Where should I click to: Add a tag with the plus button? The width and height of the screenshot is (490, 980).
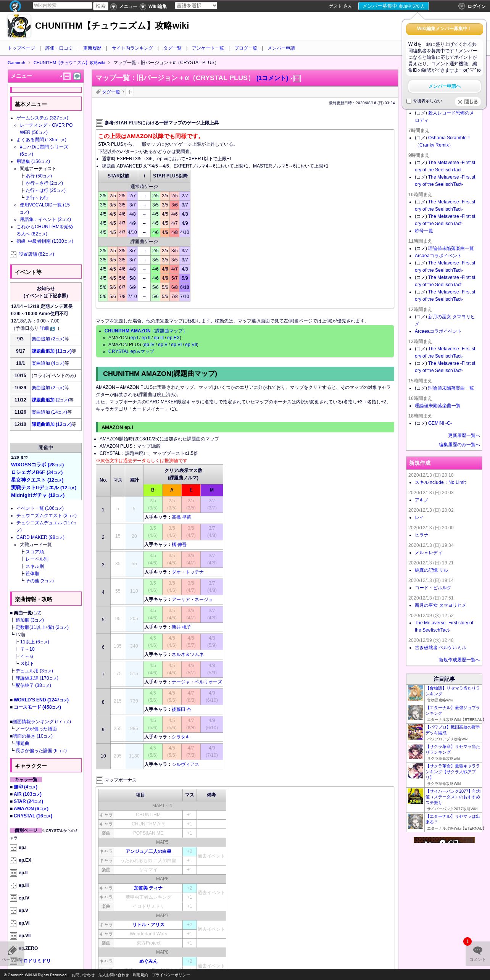(130, 92)
